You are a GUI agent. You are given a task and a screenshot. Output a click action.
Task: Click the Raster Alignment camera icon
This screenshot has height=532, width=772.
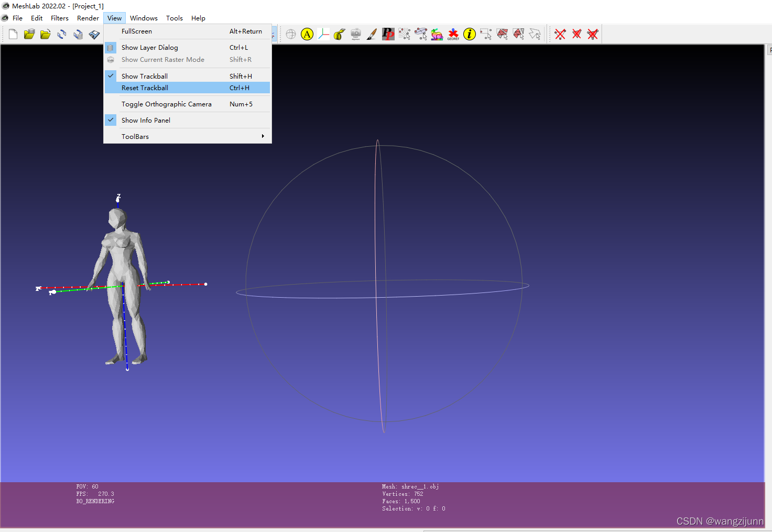coord(356,35)
